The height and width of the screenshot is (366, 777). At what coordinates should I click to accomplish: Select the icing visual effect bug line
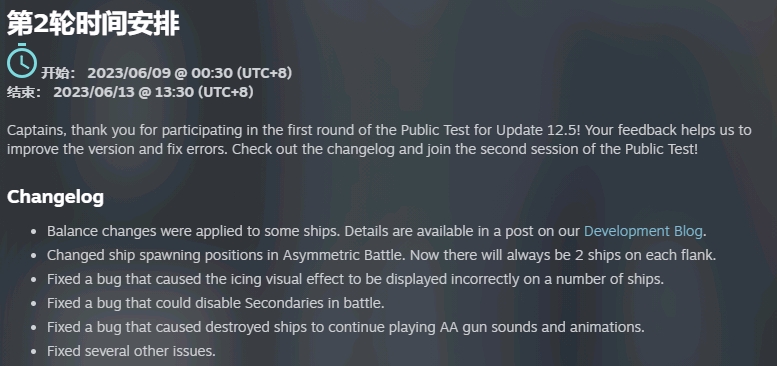coord(355,279)
